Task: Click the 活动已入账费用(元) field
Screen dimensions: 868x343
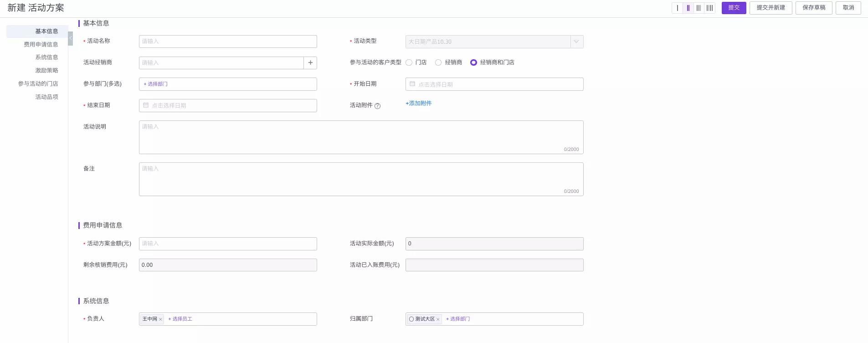Action: coord(494,265)
